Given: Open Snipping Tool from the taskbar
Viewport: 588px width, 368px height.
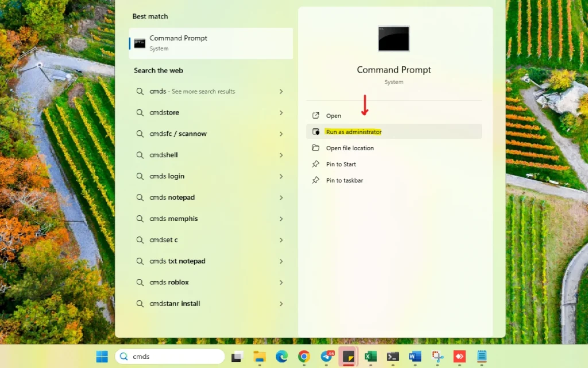Looking at the screenshot, I should 437,356.
